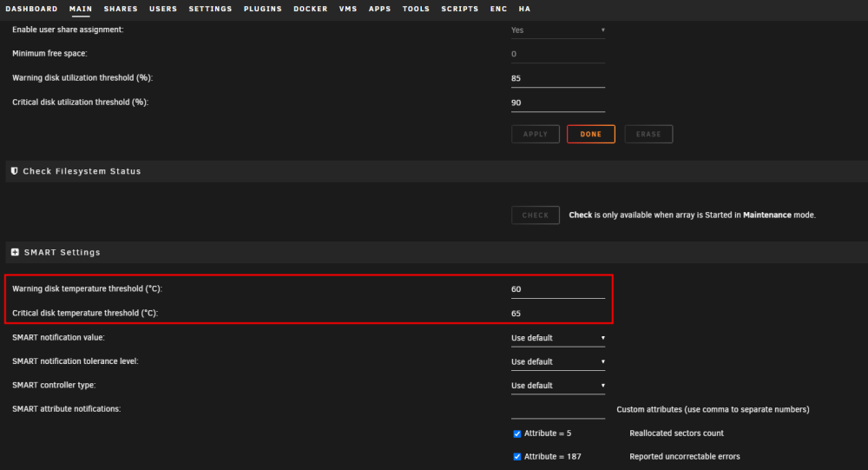Click the SMART Settings section header
This screenshot has width=868, height=470.
[437, 252]
